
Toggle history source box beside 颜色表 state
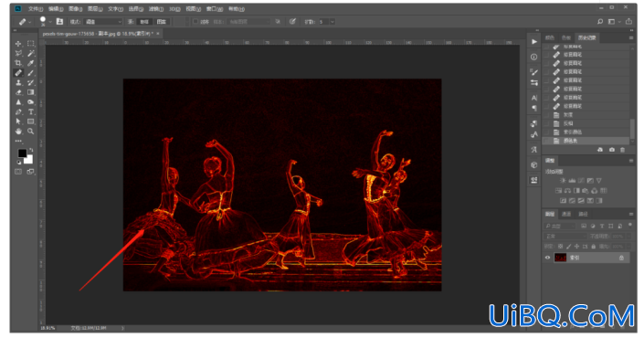(546, 141)
